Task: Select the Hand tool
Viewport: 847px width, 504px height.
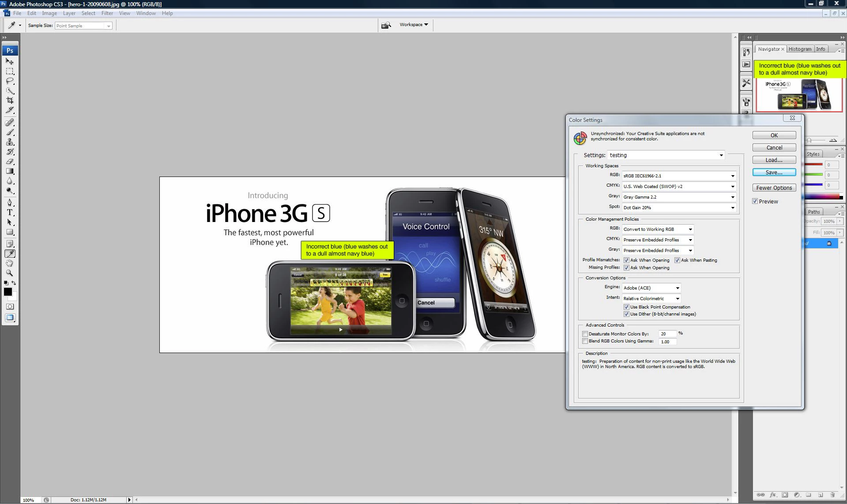Action: 9,263
